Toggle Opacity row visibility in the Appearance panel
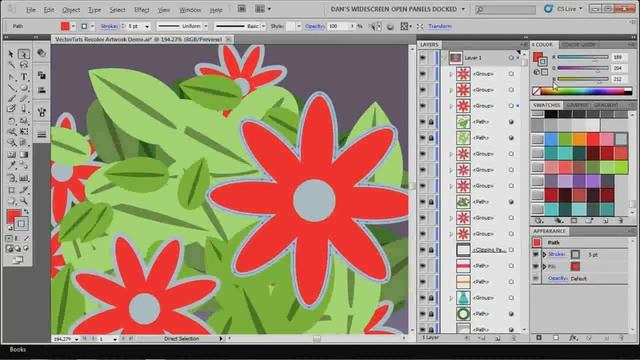Screen dimensions: 640x360 [x=536, y=278]
